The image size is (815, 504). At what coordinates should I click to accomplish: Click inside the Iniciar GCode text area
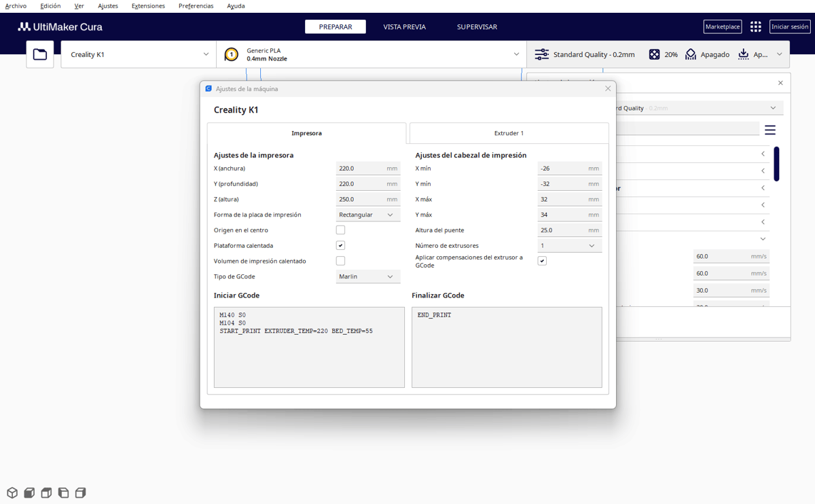tap(309, 347)
